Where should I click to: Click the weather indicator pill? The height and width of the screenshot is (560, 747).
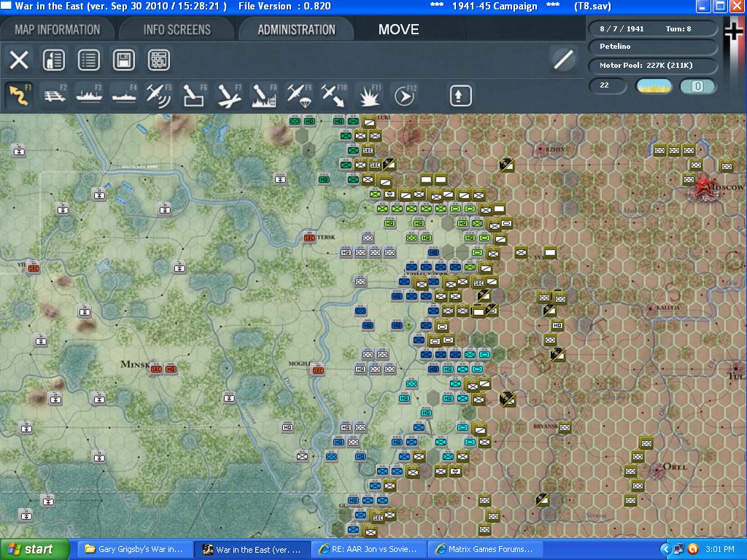654,86
